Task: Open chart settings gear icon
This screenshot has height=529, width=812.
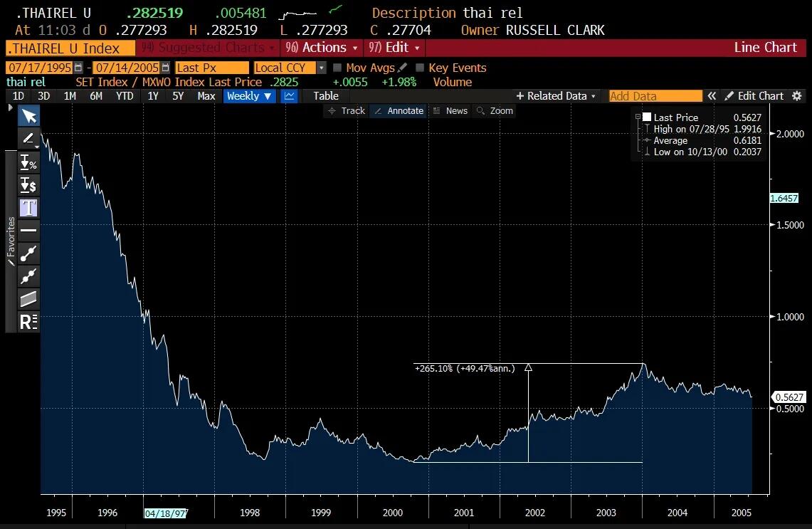Action: coord(796,96)
